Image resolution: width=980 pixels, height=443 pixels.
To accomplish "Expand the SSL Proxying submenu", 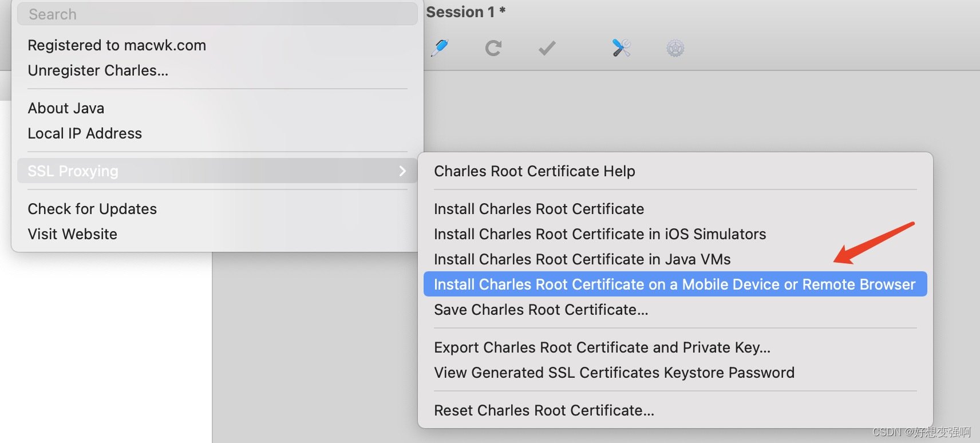I will 218,171.
